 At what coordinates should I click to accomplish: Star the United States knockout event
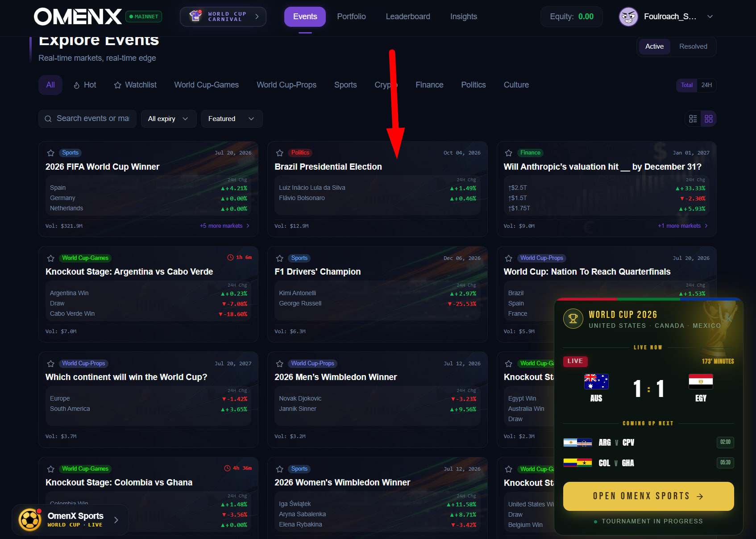click(508, 469)
